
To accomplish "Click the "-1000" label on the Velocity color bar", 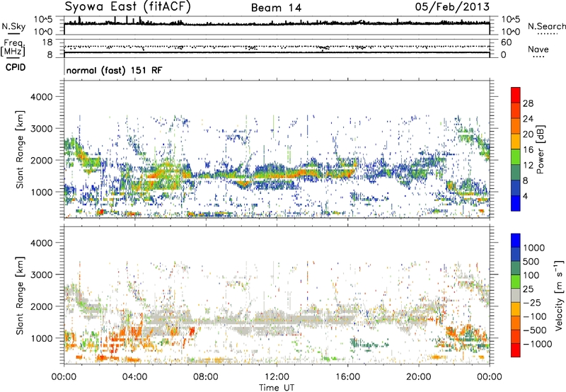I will pos(538,344).
